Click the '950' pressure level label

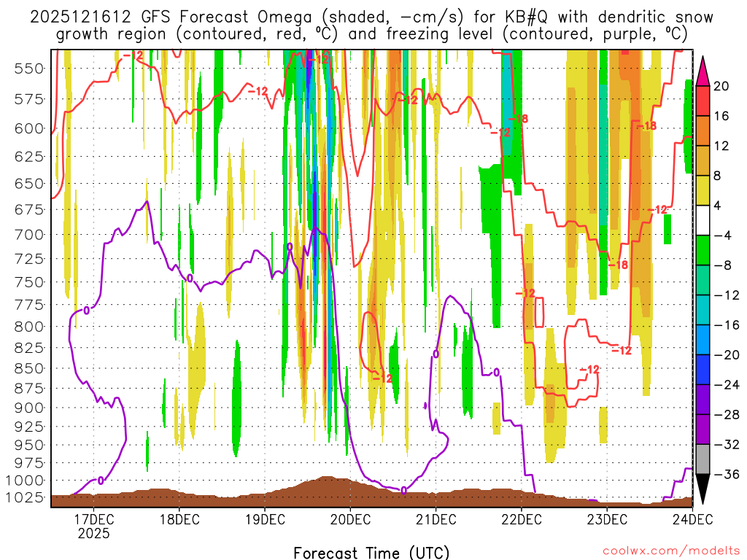pyautogui.click(x=29, y=446)
